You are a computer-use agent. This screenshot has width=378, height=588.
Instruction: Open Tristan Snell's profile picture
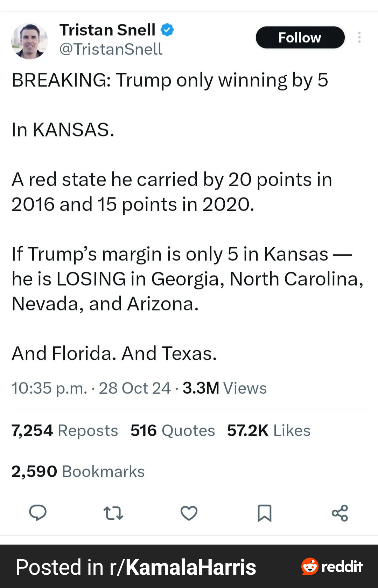[x=30, y=41]
